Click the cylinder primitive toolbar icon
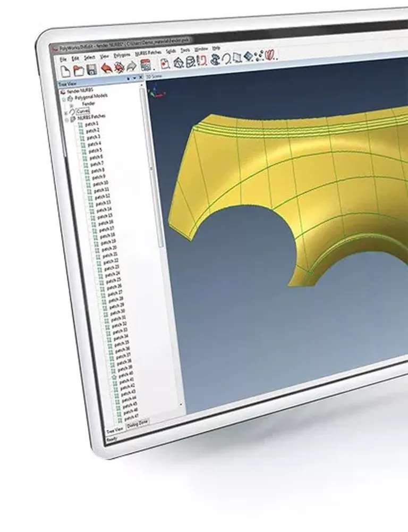 191,62
